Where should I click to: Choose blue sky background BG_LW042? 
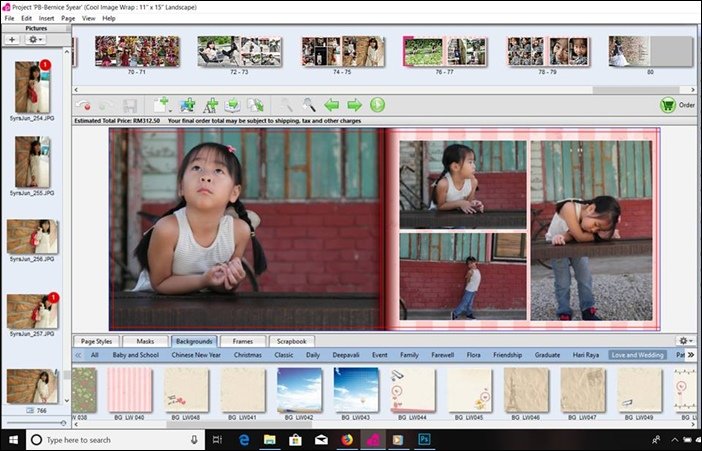point(299,390)
